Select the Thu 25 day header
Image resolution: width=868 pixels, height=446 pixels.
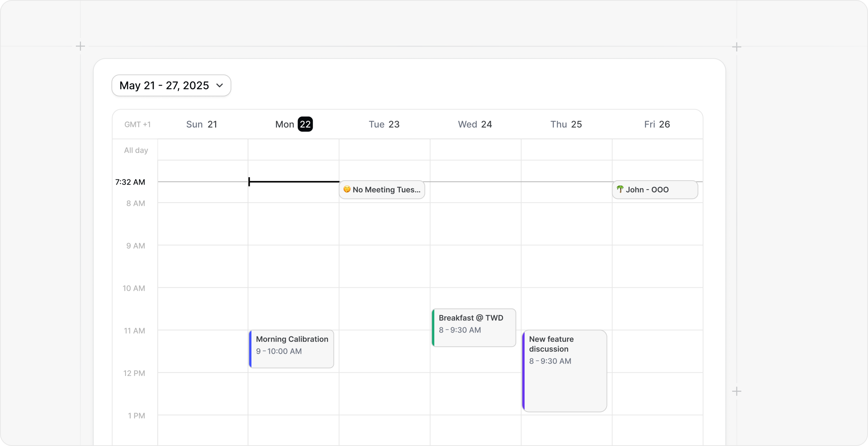pyautogui.click(x=566, y=124)
